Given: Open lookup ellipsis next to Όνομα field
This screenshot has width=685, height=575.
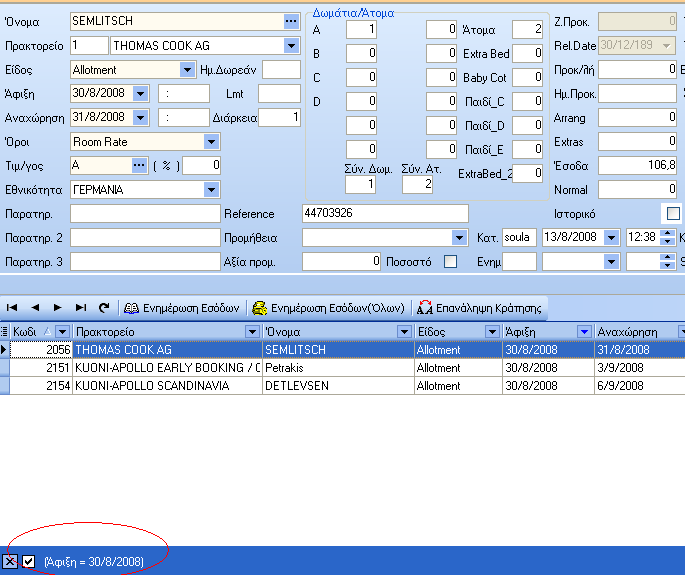Looking at the screenshot, I should point(291,21).
